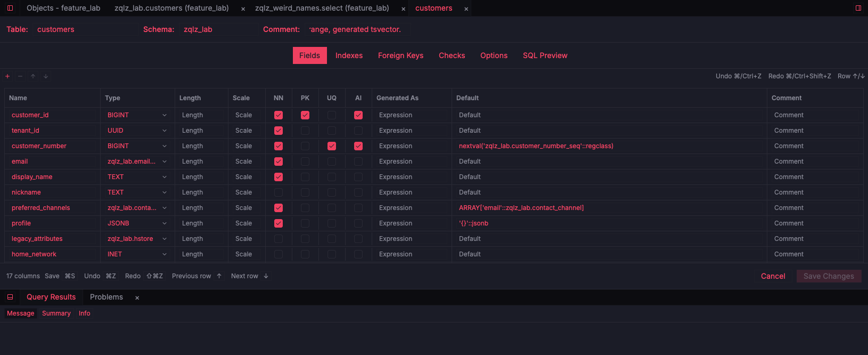Screen dimensions: 868x355
Task: Click Previous row button
Action: tap(196, 276)
